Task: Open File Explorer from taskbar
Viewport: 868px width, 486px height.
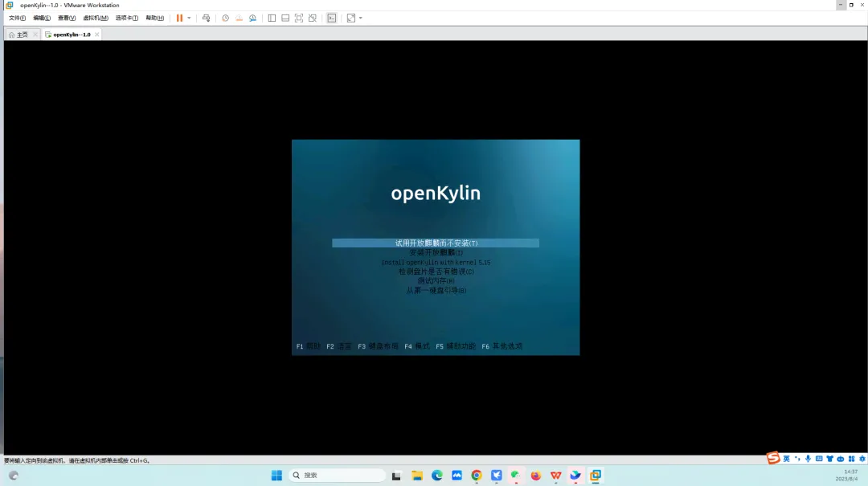Action: pos(417,476)
